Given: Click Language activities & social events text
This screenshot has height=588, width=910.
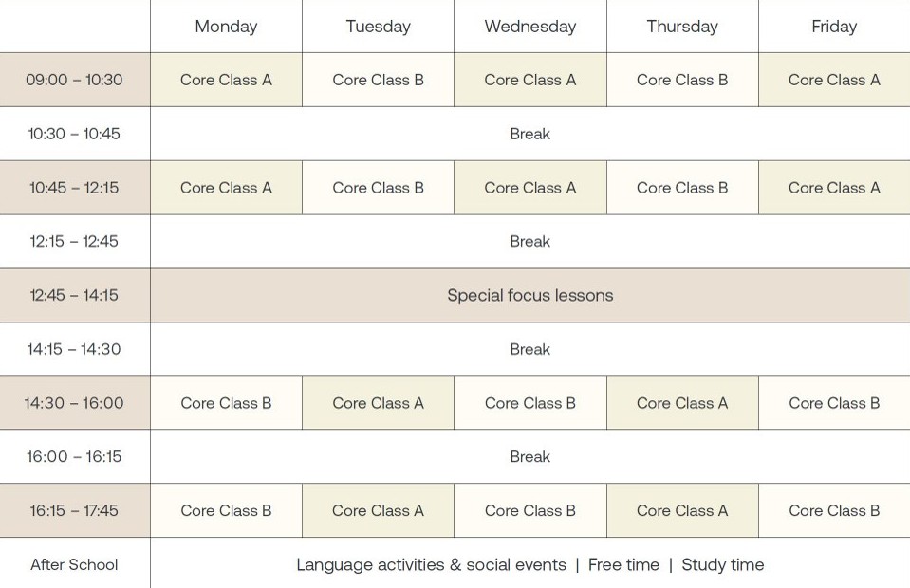Looking at the screenshot, I should point(431,564).
